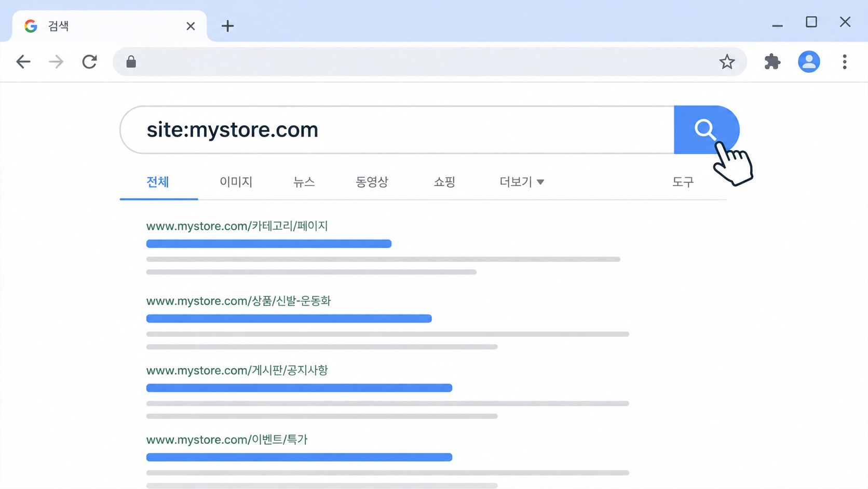The image size is (868, 489).
Task: Click the browser back arrow
Action: tap(23, 62)
